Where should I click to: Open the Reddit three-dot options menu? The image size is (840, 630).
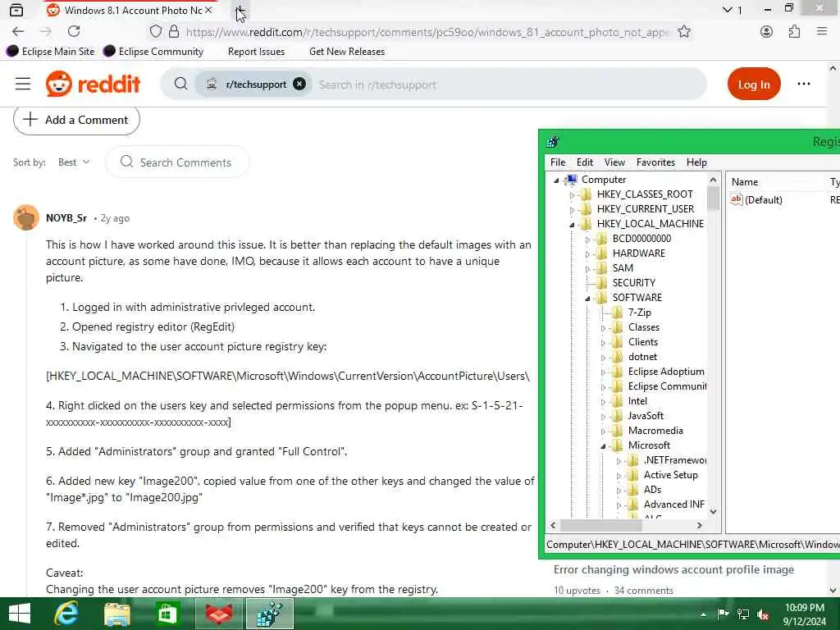click(804, 84)
